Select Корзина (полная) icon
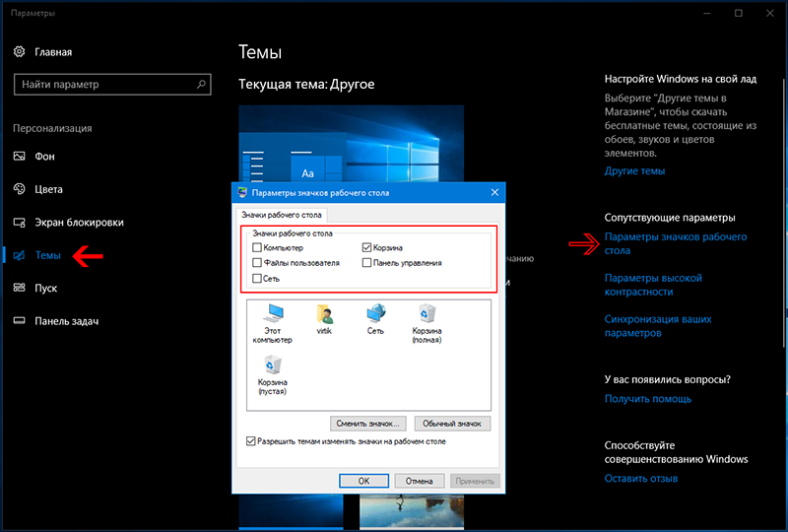The image size is (788, 532). 427,323
